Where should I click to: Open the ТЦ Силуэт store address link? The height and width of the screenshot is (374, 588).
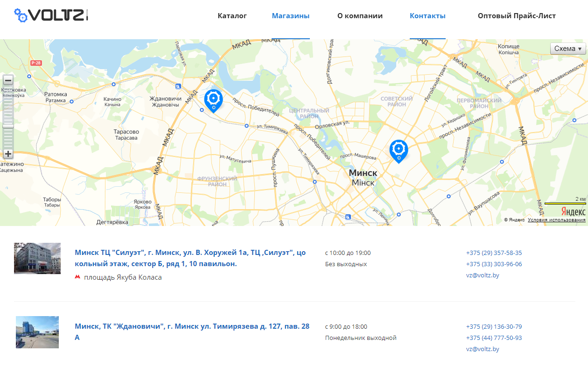point(190,258)
